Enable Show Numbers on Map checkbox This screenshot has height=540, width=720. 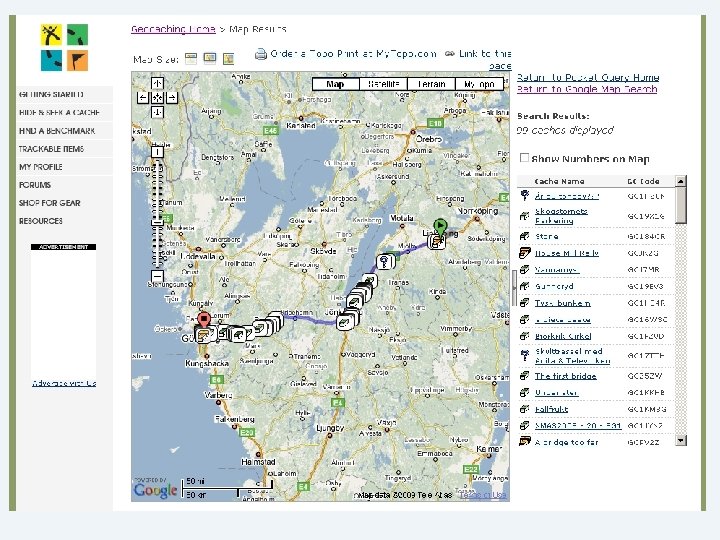[x=524, y=158]
